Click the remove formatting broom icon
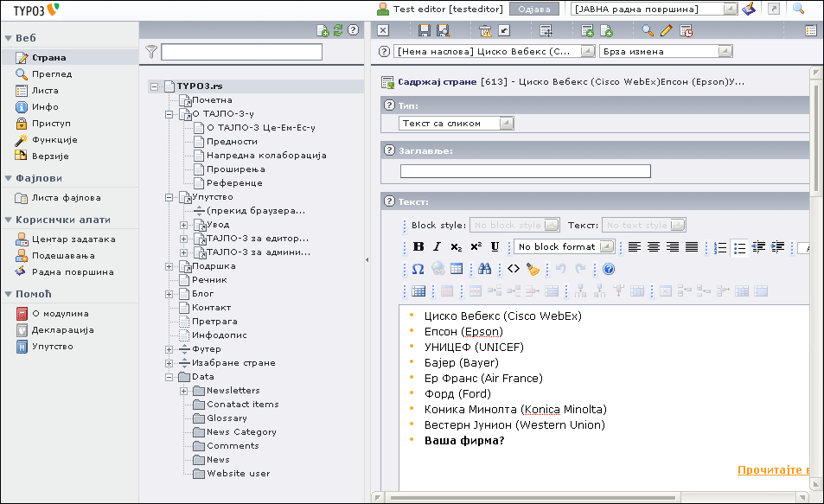The height and width of the screenshot is (504, 824). (533, 269)
